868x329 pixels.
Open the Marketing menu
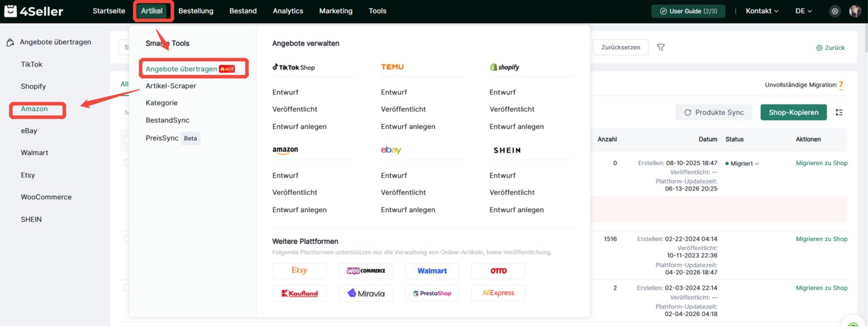(336, 11)
